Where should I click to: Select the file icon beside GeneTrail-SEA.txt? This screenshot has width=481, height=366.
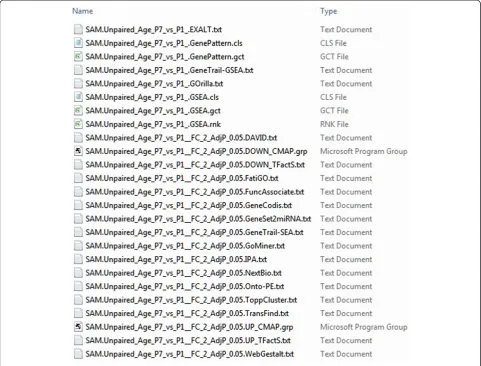[78, 232]
